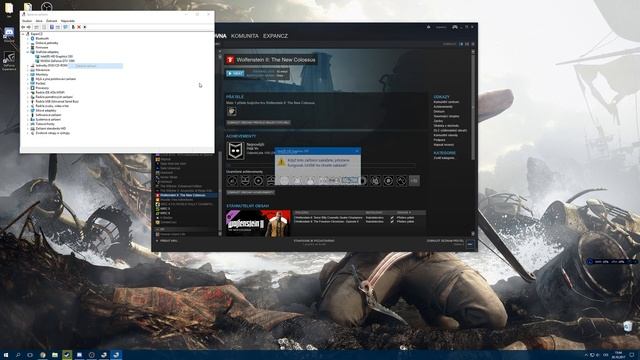Click the downloads status text at Steam bottom center
Viewport: 640px width, 360px height.
[x=314, y=242]
